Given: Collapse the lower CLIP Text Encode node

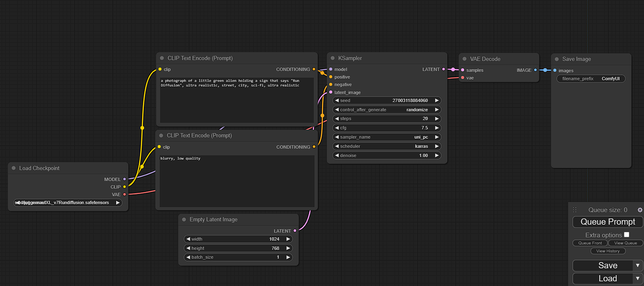Looking at the screenshot, I should tap(162, 135).
